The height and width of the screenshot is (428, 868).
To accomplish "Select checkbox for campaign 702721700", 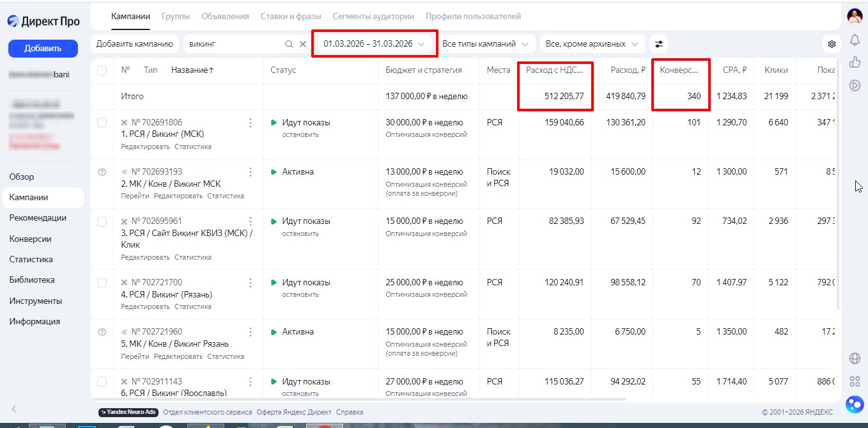I will click(x=102, y=283).
